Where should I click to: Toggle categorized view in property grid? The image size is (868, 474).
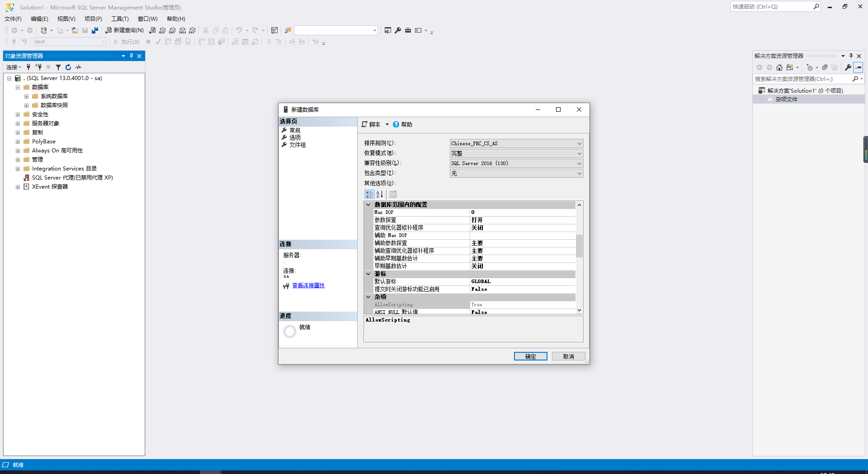(x=369, y=194)
